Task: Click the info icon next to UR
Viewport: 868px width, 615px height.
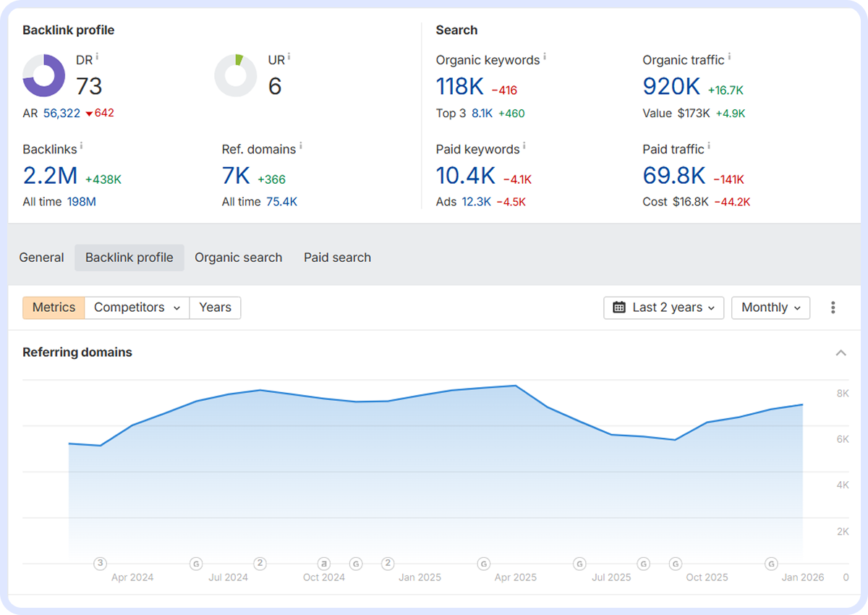Action: click(x=289, y=56)
